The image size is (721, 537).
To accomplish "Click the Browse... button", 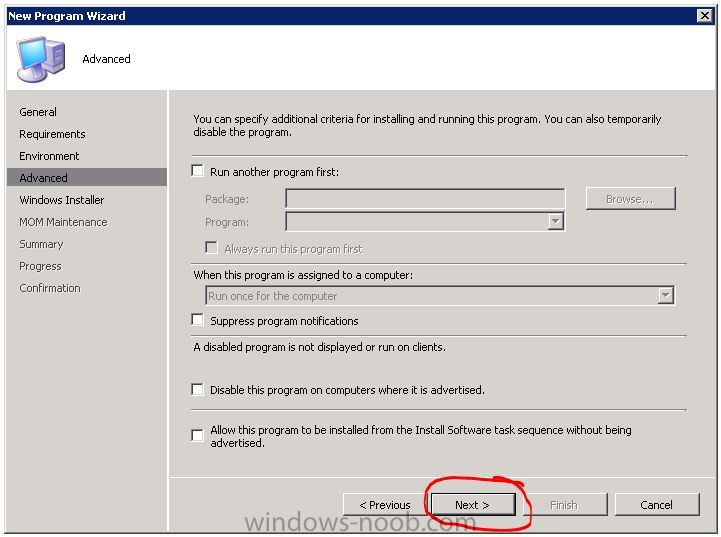I will point(630,199).
